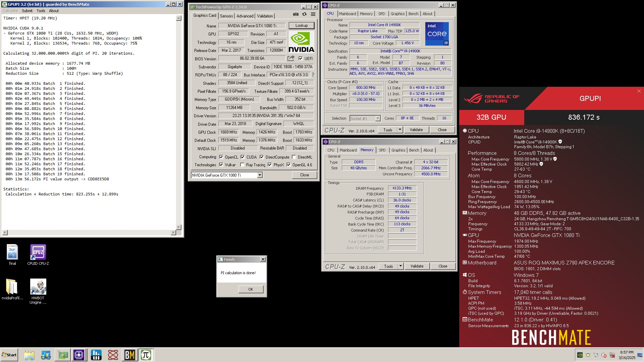The width and height of the screenshot is (644, 362).
Task: Open Windows Explorer from the taskbar
Action: pos(29,355)
